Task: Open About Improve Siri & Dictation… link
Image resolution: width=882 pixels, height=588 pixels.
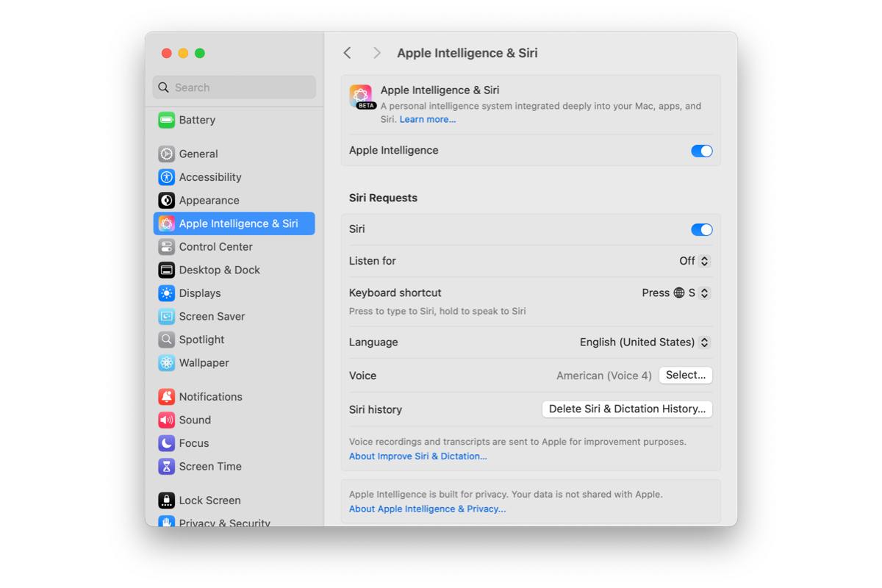Action: 418,456
